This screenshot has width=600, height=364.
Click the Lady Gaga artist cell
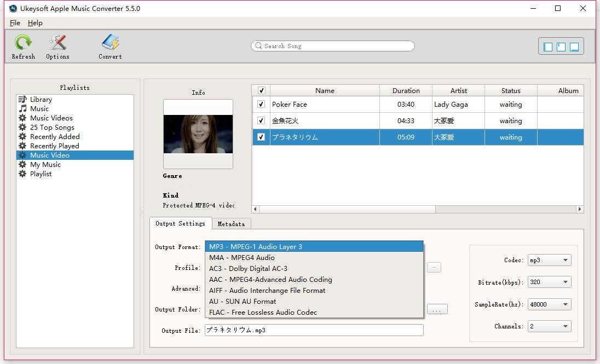pos(458,104)
